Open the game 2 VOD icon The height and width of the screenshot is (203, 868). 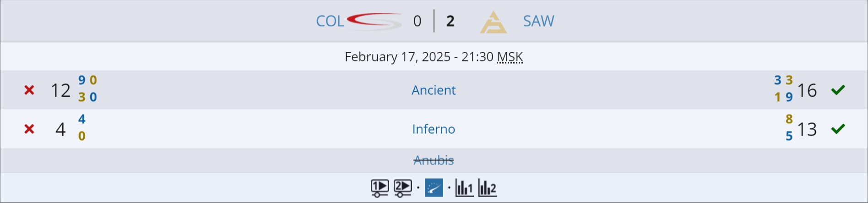(x=402, y=188)
